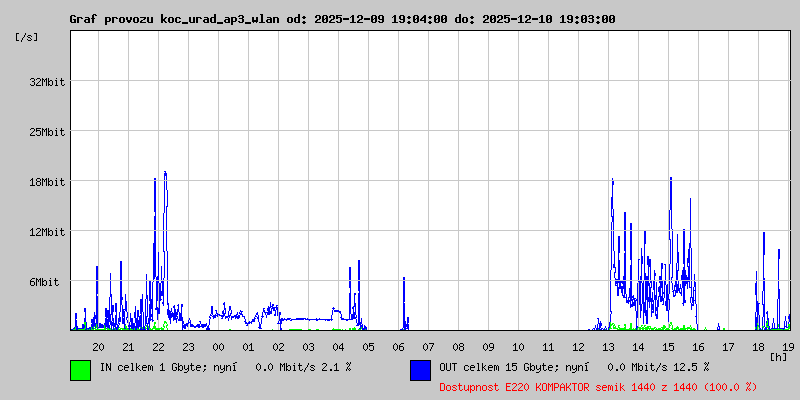Click the '[/s]' unit label
The width and height of the screenshot is (800, 400).
click(27, 37)
